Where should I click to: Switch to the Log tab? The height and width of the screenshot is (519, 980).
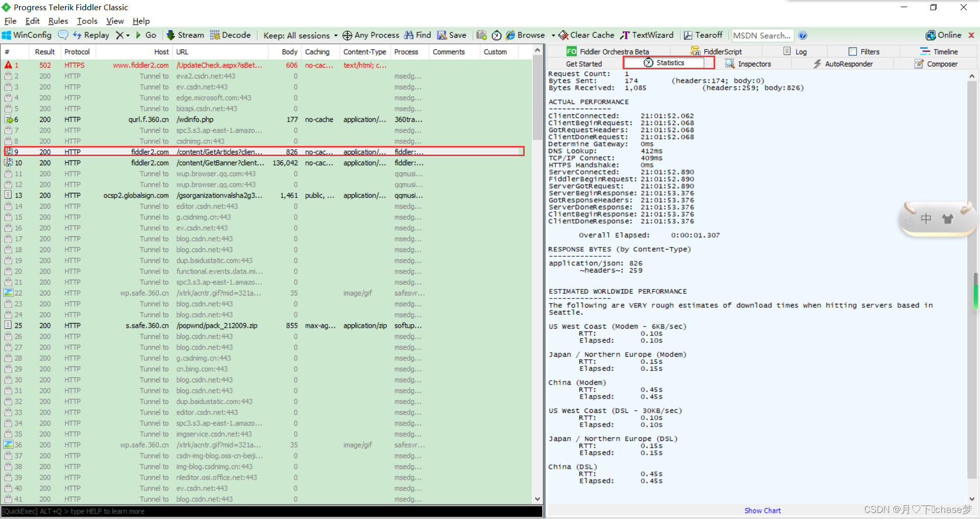pyautogui.click(x=795, y=52)
